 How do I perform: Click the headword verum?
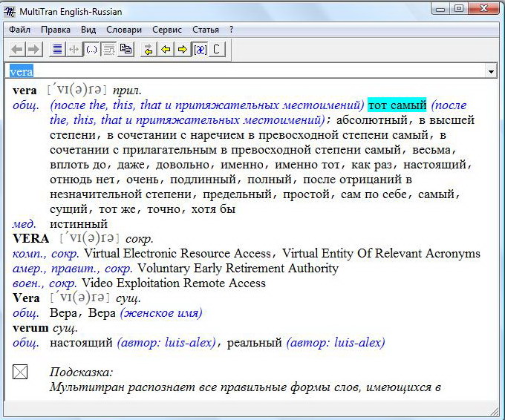pyautogui.click(x=30, y=328)
